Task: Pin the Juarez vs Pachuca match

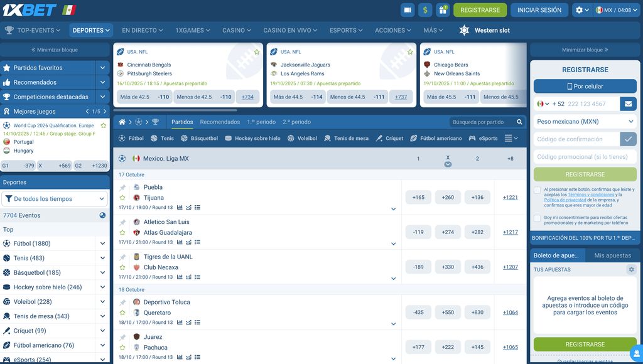Action: 122,338
